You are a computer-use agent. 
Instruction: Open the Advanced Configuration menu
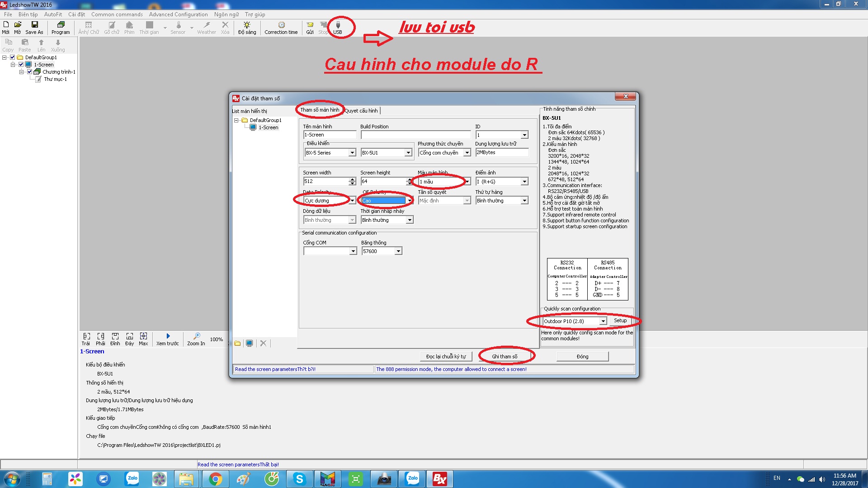178,14
